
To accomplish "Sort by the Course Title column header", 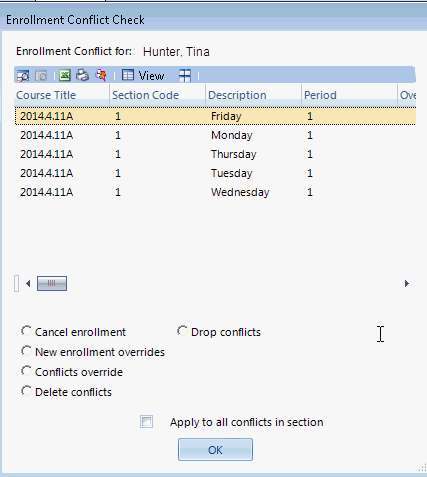I will coord(62,95).
